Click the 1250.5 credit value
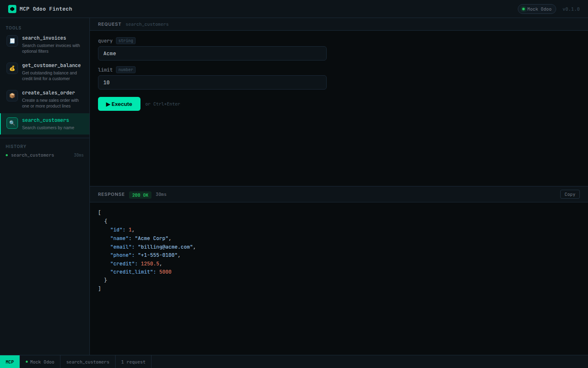This screenshot has width=588, height=368. click(150, 264)
